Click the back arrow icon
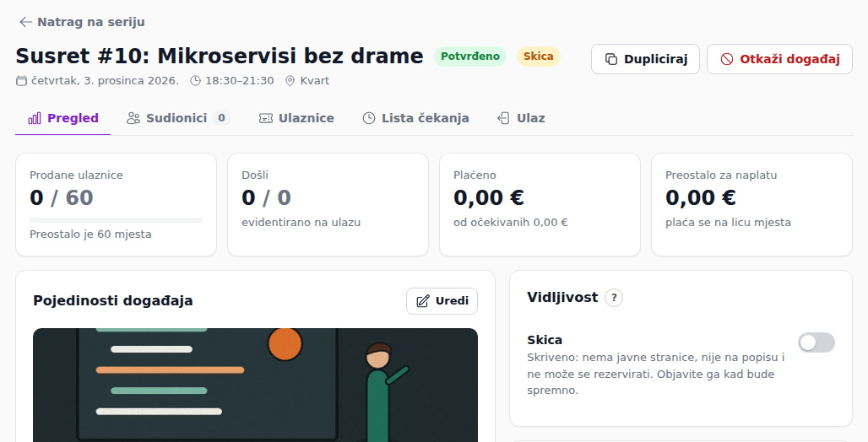This screenshot has width=868, height=442. (25, 22)
